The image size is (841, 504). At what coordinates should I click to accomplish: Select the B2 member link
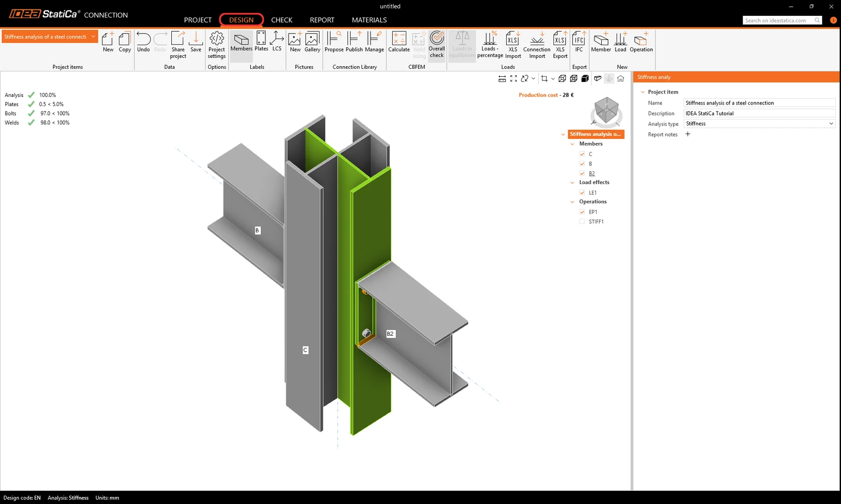pos(592,173)
